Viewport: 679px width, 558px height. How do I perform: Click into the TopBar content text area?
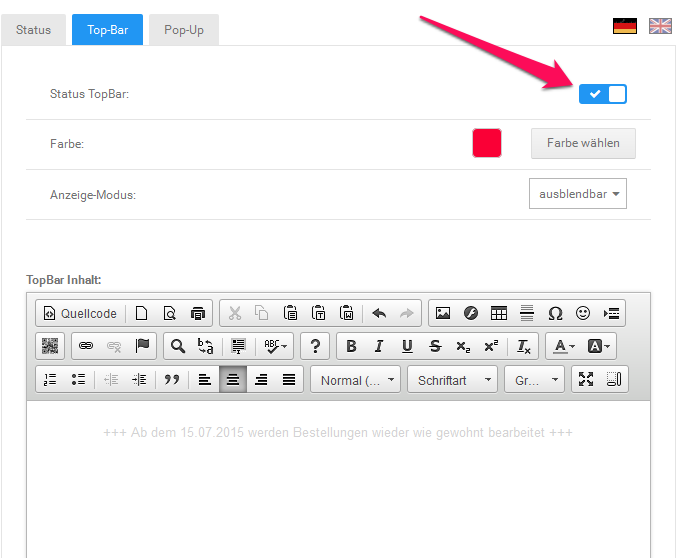[338, 480]
